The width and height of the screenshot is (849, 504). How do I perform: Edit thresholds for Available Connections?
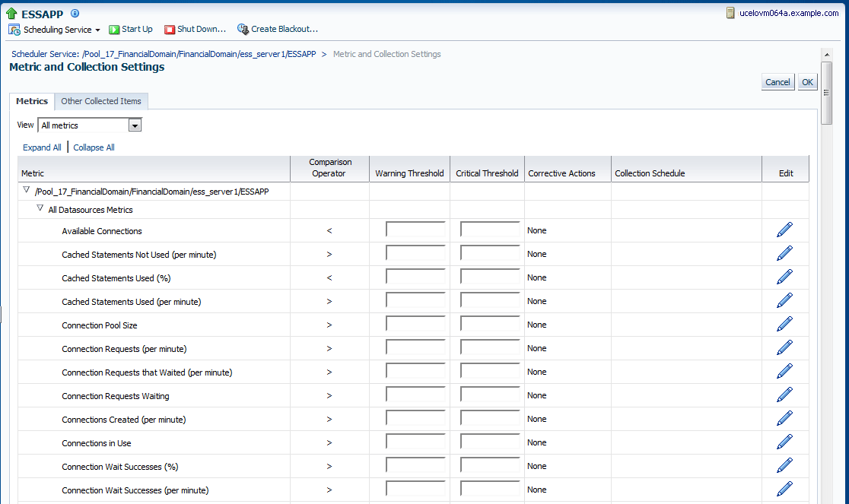click(784, 229)
